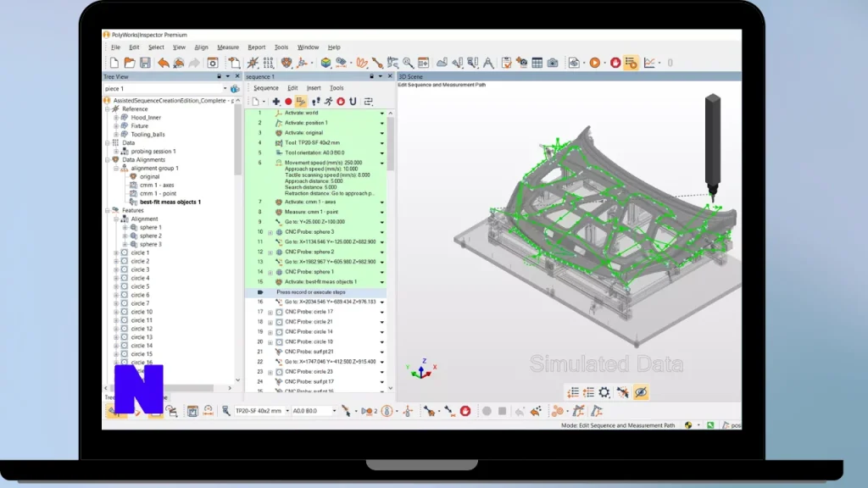Screen dimensions: 868x488
Task: Expand the sphere 2 tree node
Action: (125, 236)
